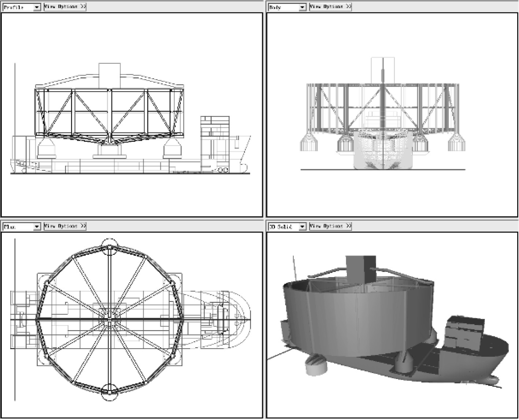519x420 pixels.
Task: Click the center pedestal support in Profile view
Action: 110,150
